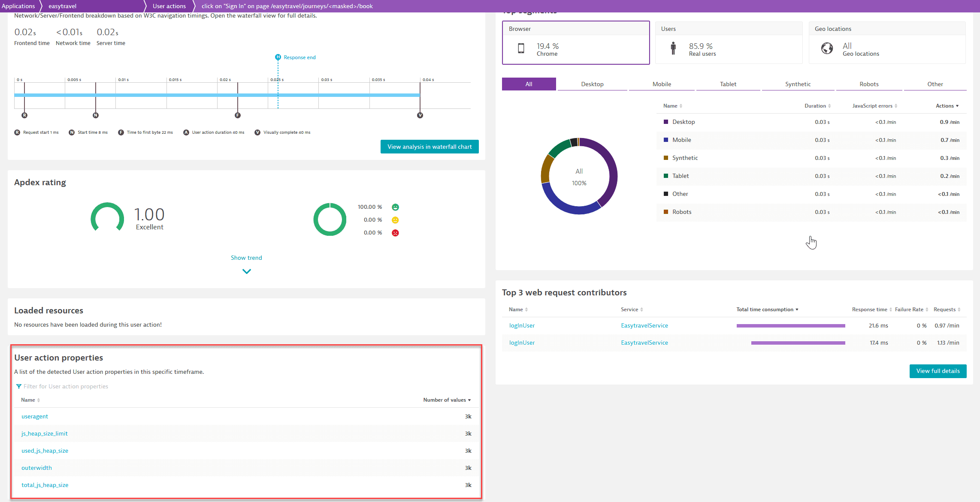
Task: Click the loginUser link in top contributors
Action: (x=522, y=325)
